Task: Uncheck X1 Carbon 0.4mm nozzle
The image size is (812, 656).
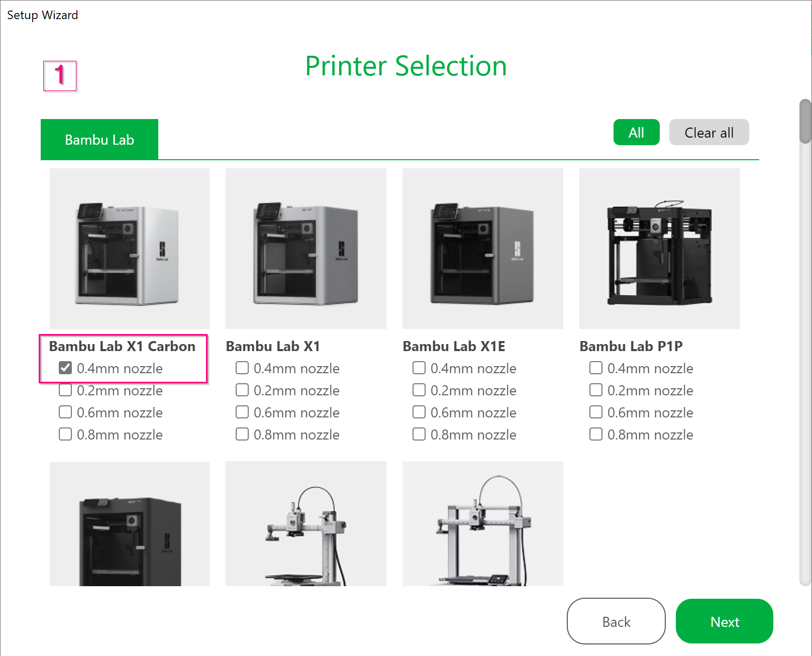Action: coord(65,368)
